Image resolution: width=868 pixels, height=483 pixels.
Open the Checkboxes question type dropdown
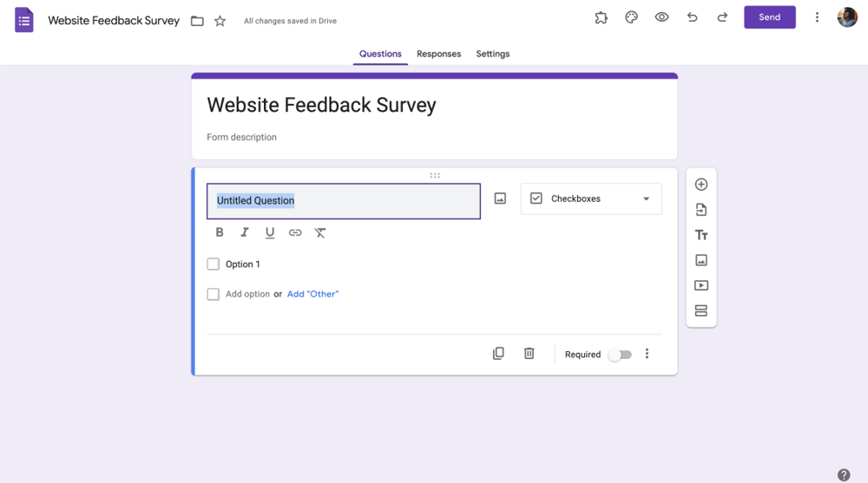[591, 199]
